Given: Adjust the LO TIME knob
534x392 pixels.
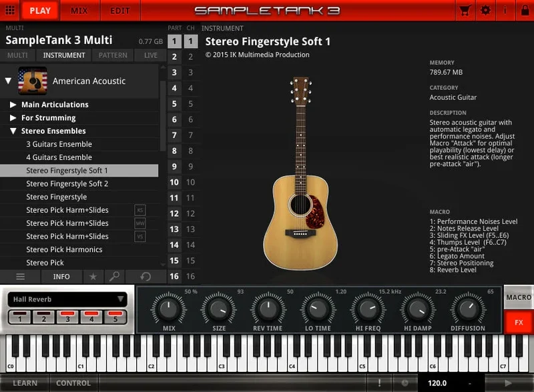Looking at the screenshot, I should (318, 309).
